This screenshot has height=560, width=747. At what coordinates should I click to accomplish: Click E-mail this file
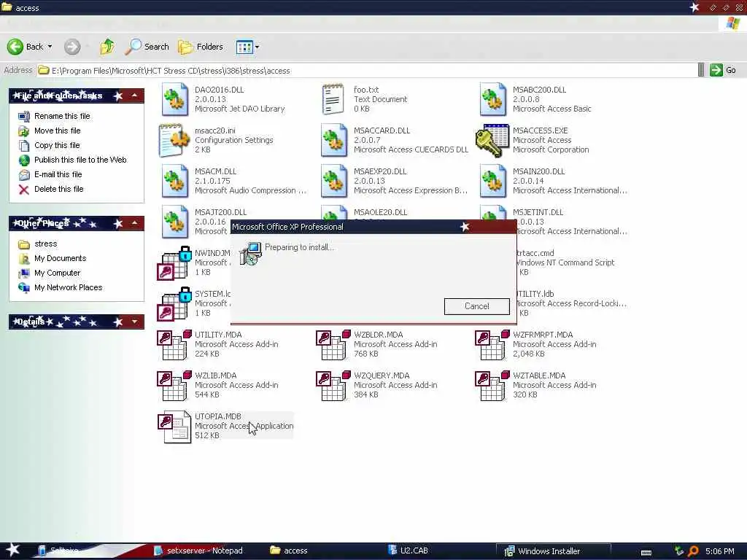click(58, 174)
